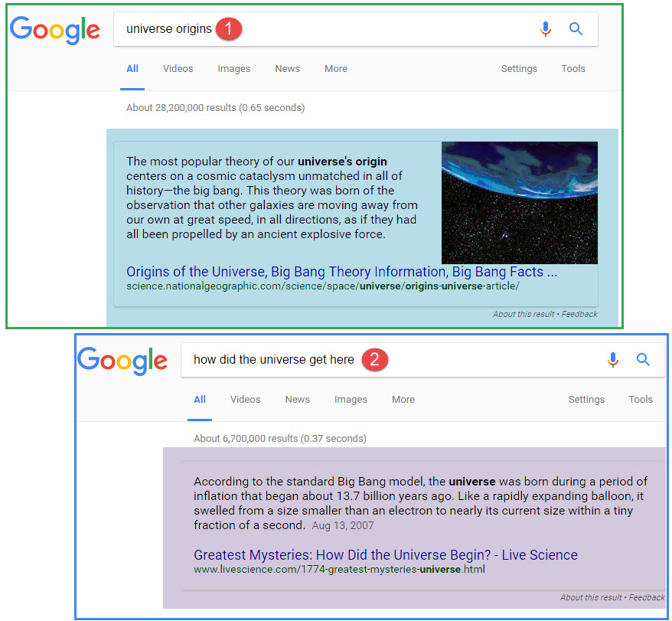This screenshot has width=672, height=621.
Task: Open News tab in second search results
Action: [298, 399]
